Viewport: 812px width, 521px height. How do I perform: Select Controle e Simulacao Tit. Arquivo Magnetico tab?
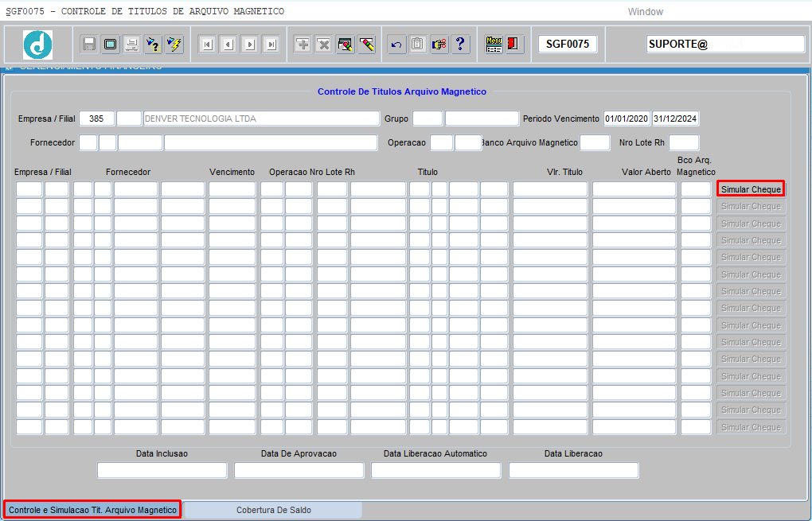[x=92, y=510]
